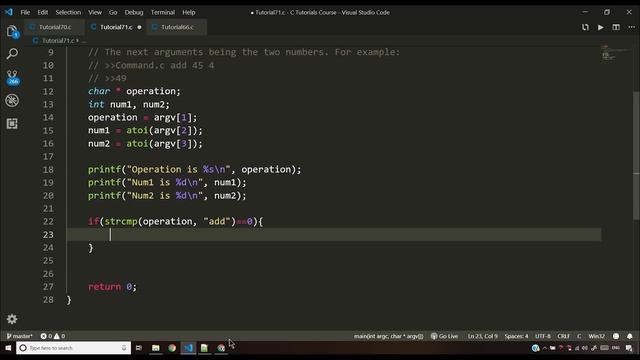
Task: Click the editor minimap preview
Action: pyautogui.click(x=616, y=53)
